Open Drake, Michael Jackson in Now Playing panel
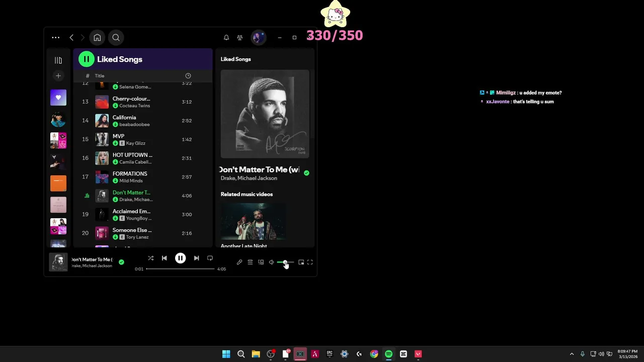Screen dimensions: 644x362 (x=249, y=178)
